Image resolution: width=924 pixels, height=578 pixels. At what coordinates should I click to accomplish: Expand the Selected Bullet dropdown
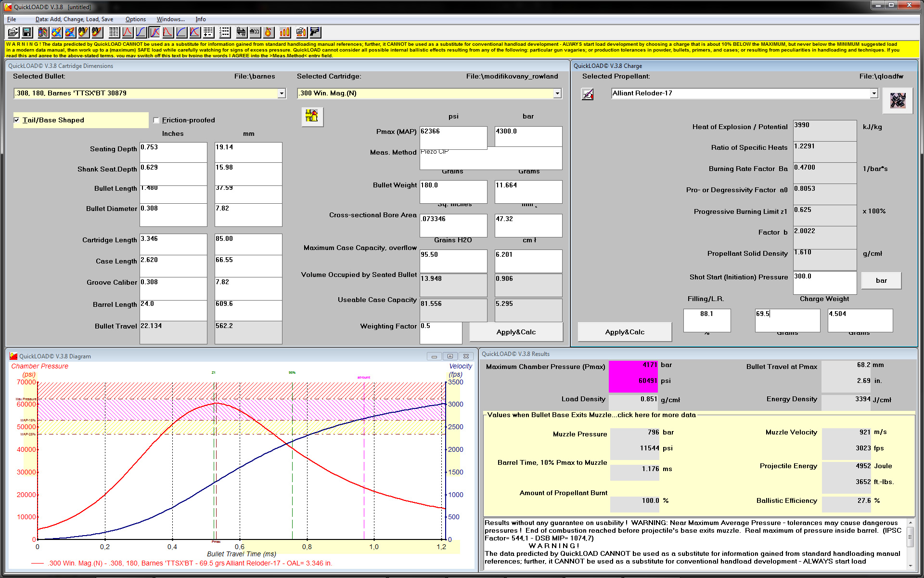(282, 93)
